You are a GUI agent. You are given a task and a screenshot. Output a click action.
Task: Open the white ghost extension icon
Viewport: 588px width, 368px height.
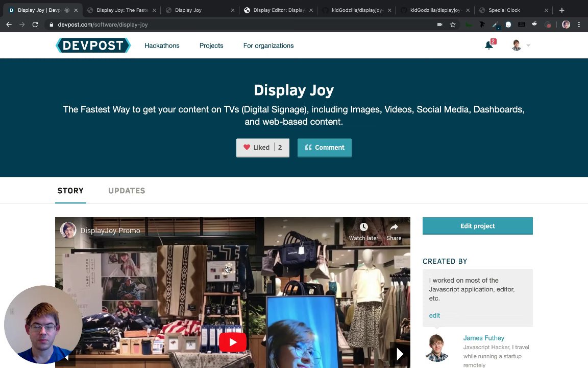coord(508,25)
